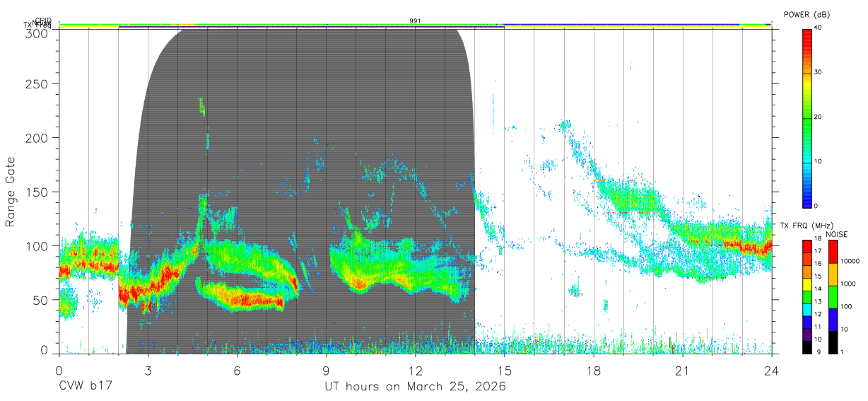Click the "15" UT hour axis label
868x401 pixels.
(504, 371)
